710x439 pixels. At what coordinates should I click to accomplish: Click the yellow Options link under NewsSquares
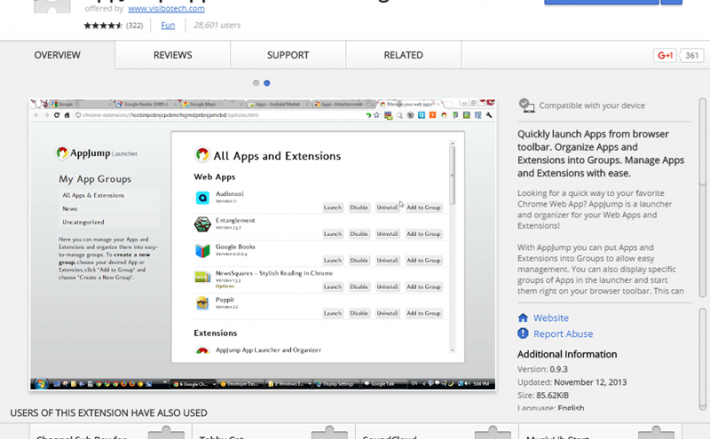225,286
